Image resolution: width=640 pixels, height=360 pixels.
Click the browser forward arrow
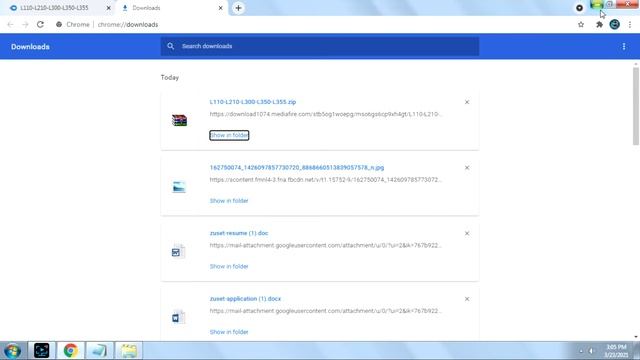pyautogui.click(x=25, y=24)
